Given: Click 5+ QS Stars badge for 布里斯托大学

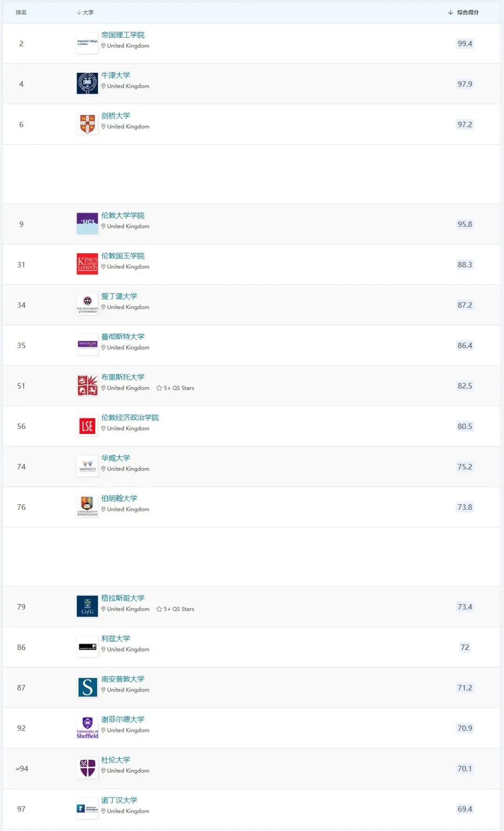Looking at the screenshot, I should pos(175,388).
